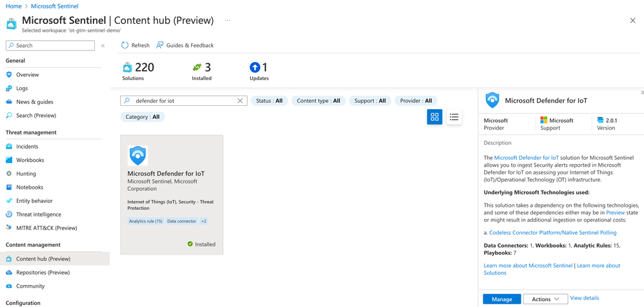Select Search (Preview) magnifier icon
The width and height of the screenshot is (644, 307).
click(9, 116)
